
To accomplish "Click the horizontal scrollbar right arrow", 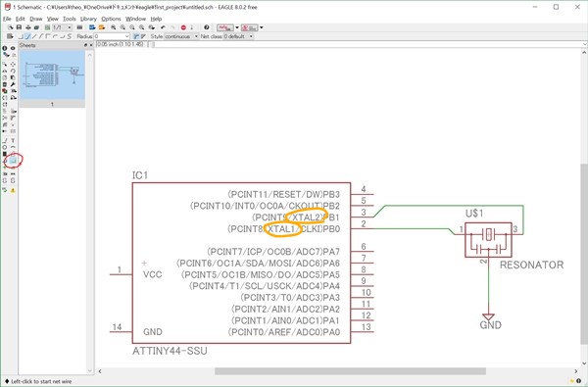I will point(576,371).
